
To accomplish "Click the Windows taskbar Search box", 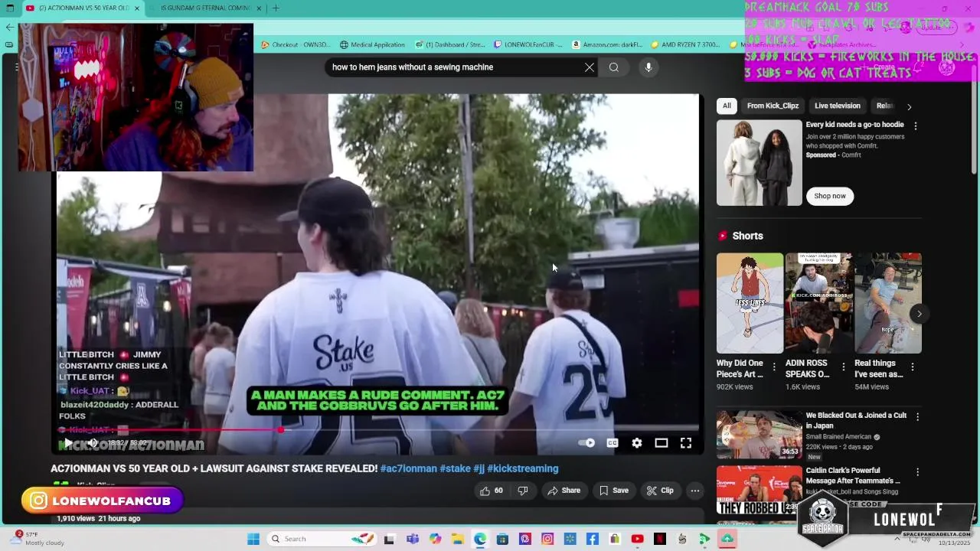I will click(321, 539).
